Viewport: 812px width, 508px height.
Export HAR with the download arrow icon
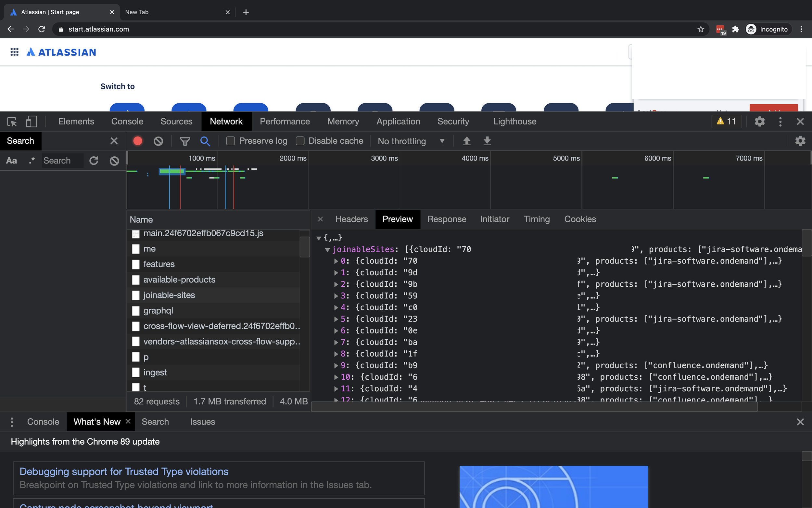coord(487,141)
